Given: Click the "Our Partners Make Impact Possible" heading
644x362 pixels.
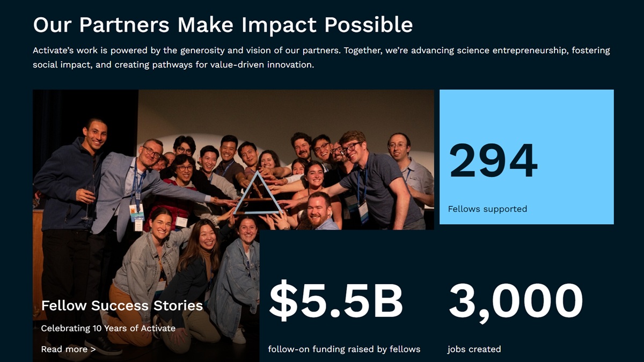Looking at the screenshot, I should (x=223, y=25).
